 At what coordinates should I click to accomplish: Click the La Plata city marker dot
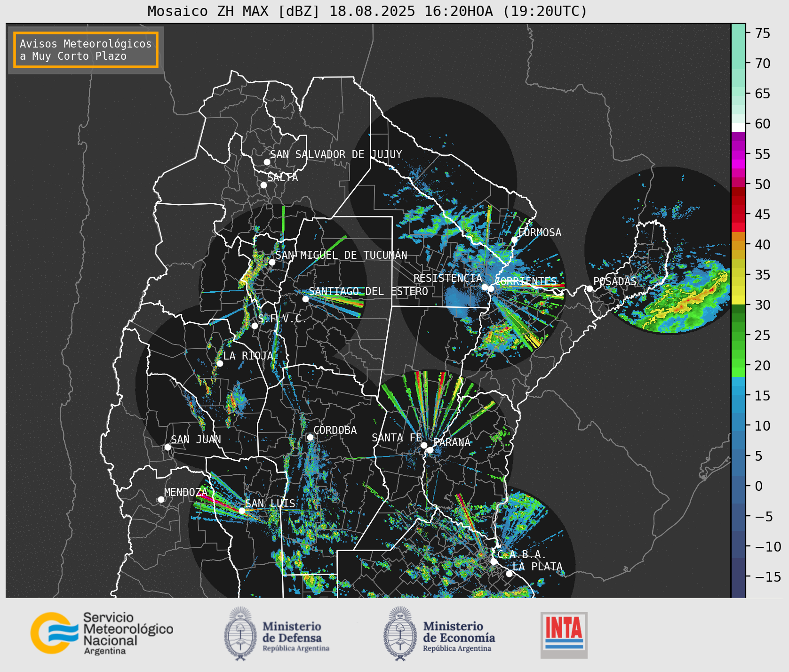(509, 574)
